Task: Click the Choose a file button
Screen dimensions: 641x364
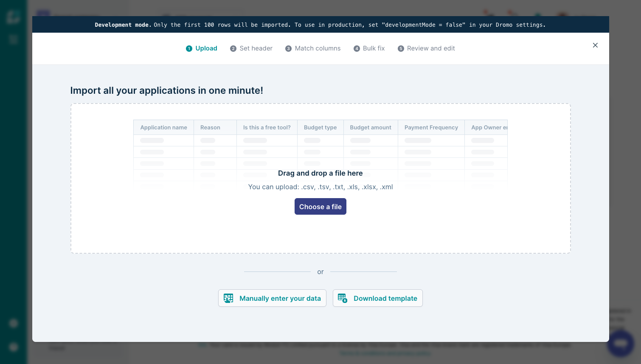Action: pos(320,207)
